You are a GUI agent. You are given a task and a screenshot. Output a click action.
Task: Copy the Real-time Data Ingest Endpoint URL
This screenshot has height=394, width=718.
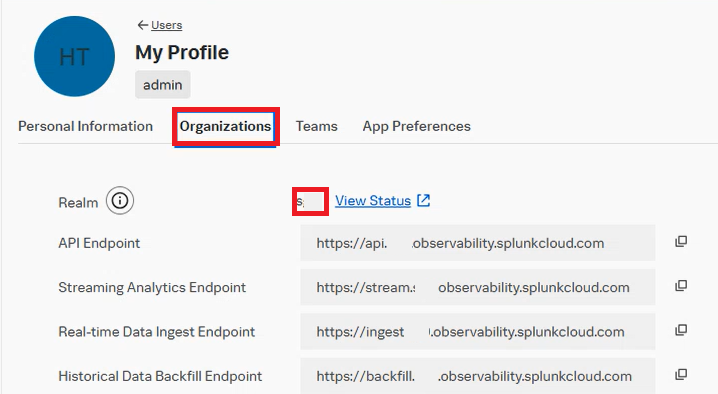click(681, 330)
